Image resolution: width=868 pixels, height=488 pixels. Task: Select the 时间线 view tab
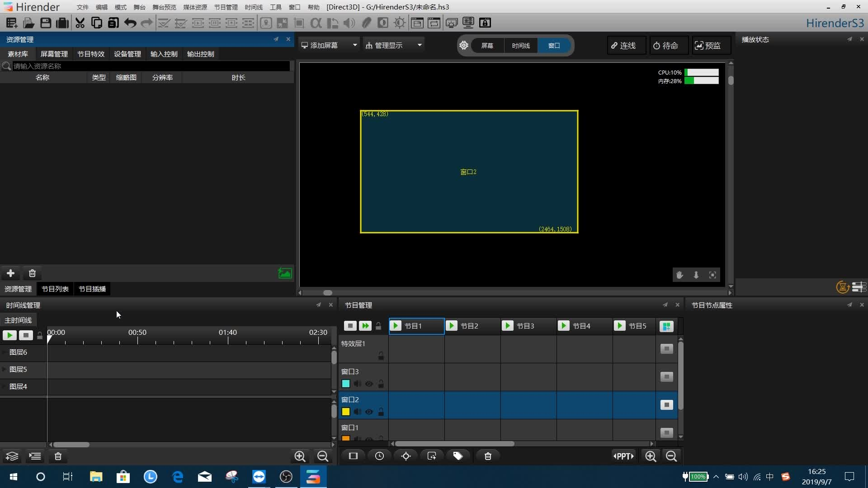pos(521,46)
